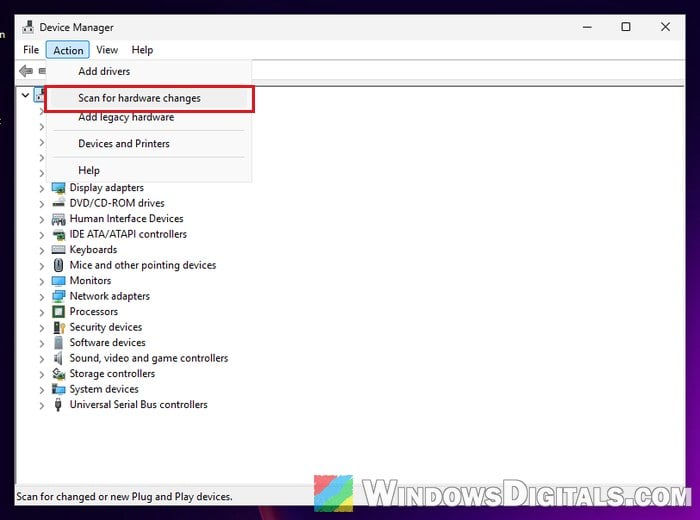Expand Mice and other pointing devices
The image size is (700, 520).
click(x=42, y=266)
